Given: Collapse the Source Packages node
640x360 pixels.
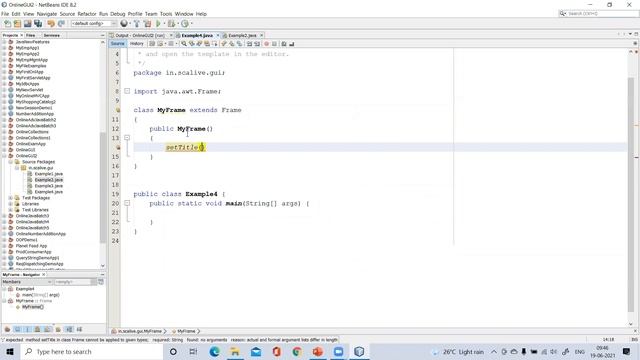Looking at the screenshot, I should click(x=11, y=162).
